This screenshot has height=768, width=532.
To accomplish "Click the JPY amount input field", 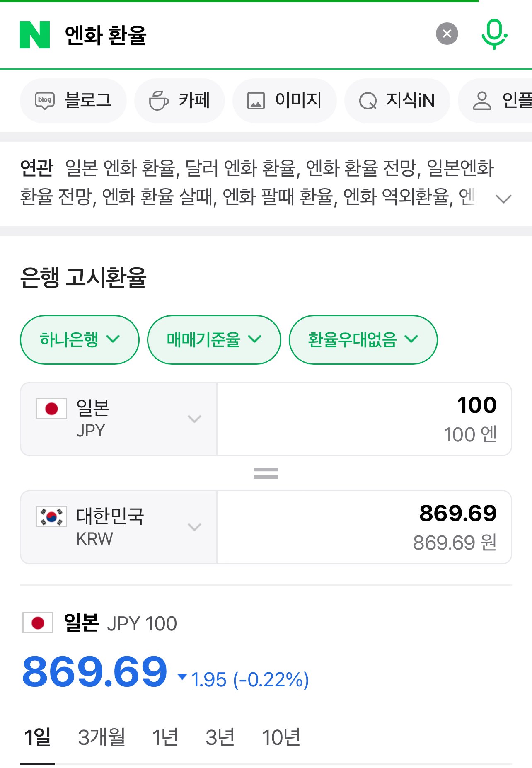I will 364,419.
